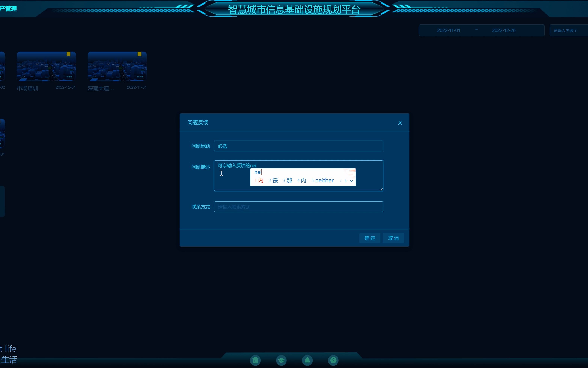This screenshot has height=368, width=588.
Task: Click bookmark flag on 市场培训 card
Action: 68,54
